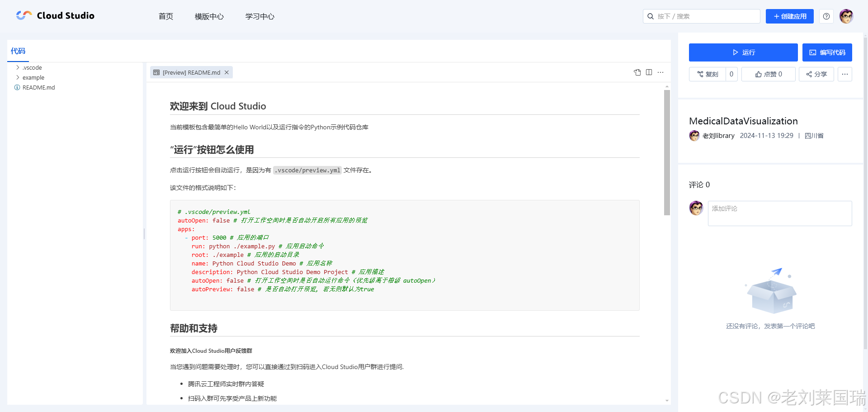Open editor more actions ellipsis
This screenshot has width=868, height=412.
660,72
